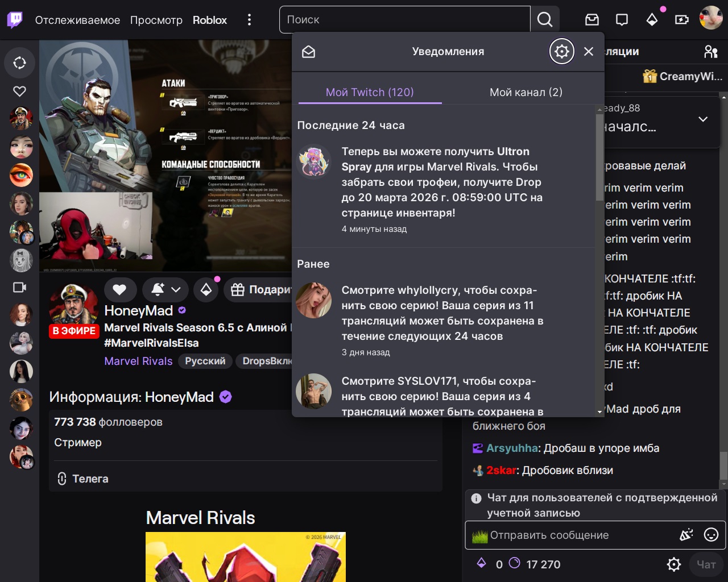The width and height of the screenshot is (728, 582).
Task: Switch to Мой канал (2) tab
Action: [526, 93]
